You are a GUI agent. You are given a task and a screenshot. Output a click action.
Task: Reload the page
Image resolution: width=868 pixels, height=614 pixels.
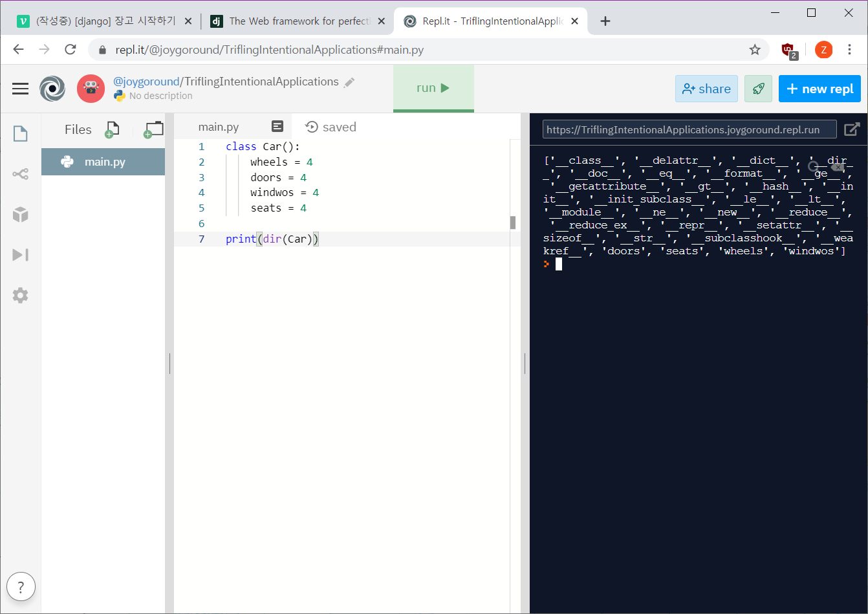(x=71, y=50)
